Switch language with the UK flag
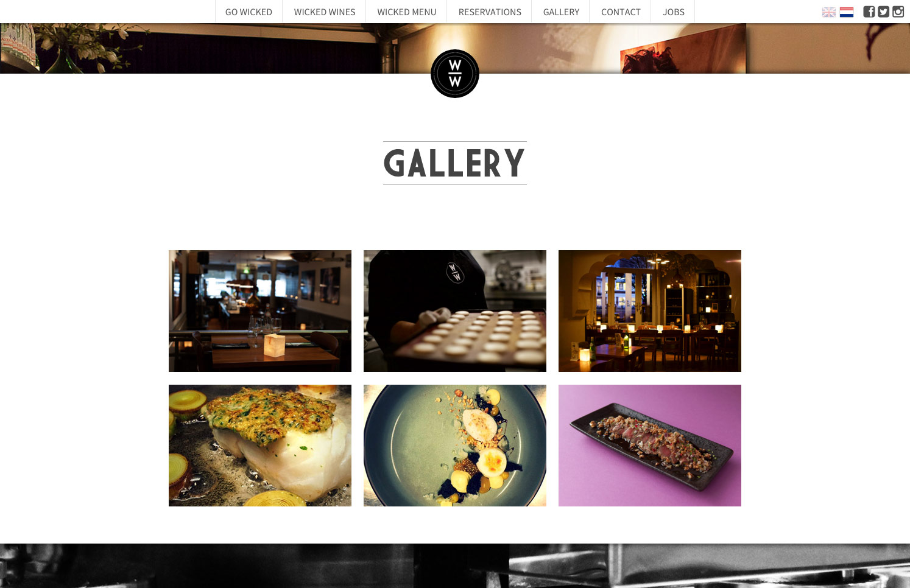 click(x=829, y=12)
